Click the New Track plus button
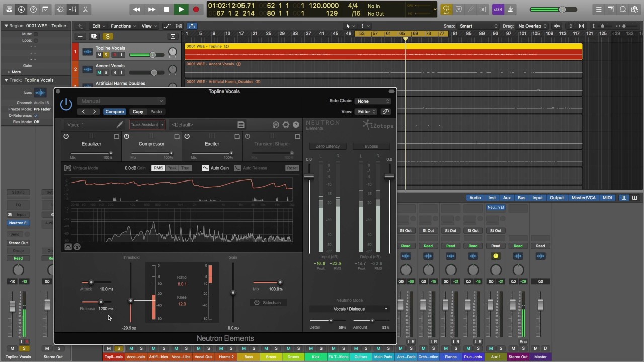The width and height of the screenshot is (644, 362). (80, 36)
